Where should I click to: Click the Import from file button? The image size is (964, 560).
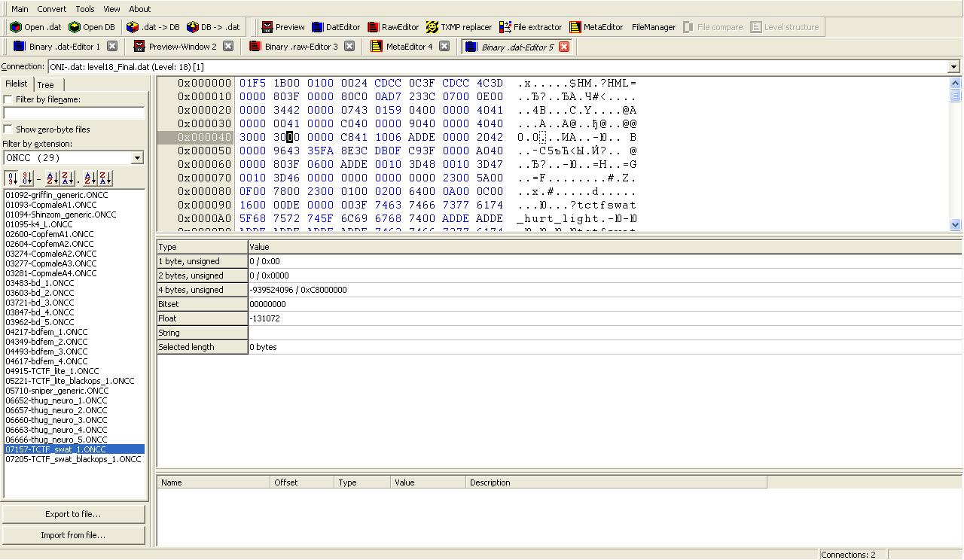click(73, 535)
